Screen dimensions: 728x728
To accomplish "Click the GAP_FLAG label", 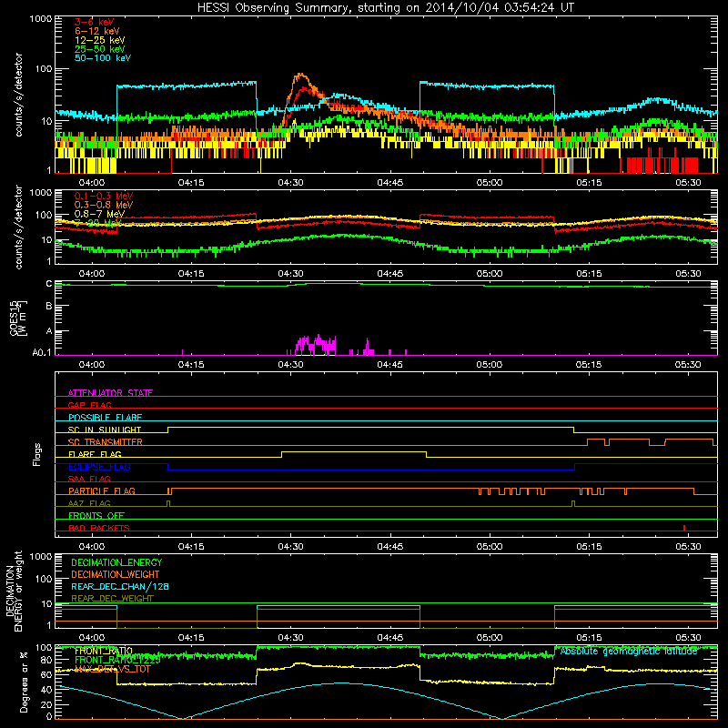I will [89, 405].
